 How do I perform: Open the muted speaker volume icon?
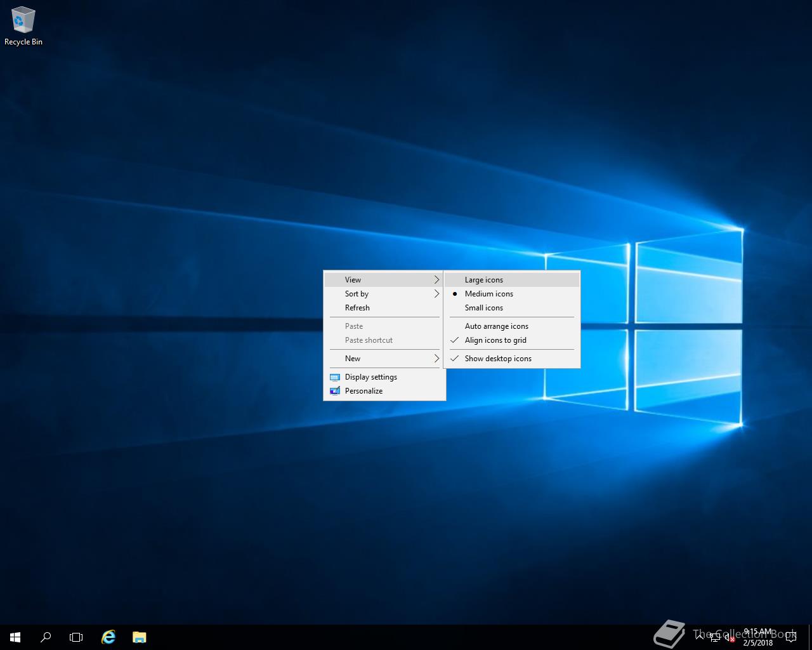click(x=730, y=638)
